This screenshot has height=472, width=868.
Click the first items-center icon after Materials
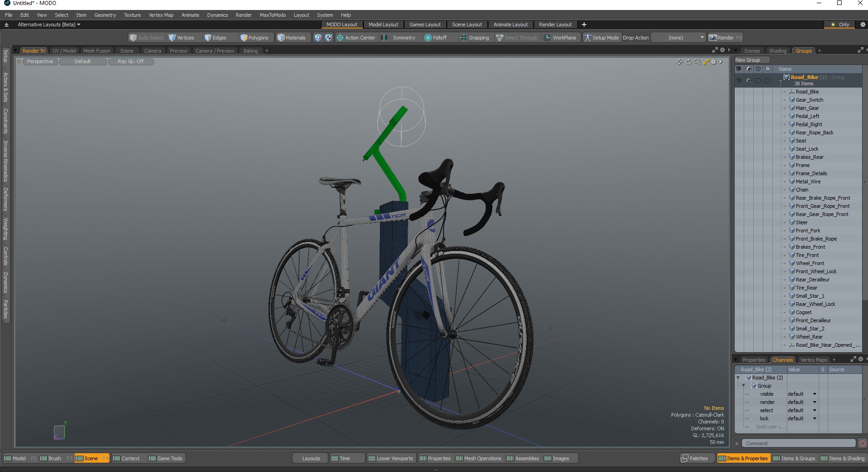318,38
